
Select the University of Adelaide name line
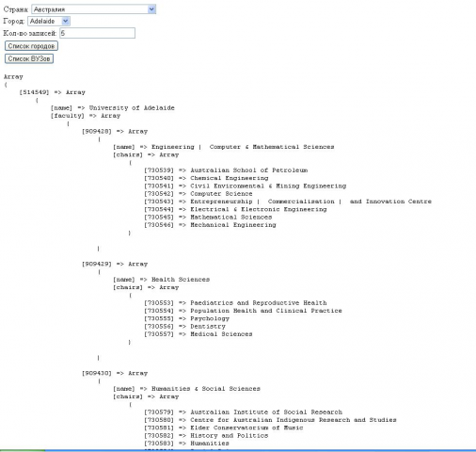click(113, 108)
